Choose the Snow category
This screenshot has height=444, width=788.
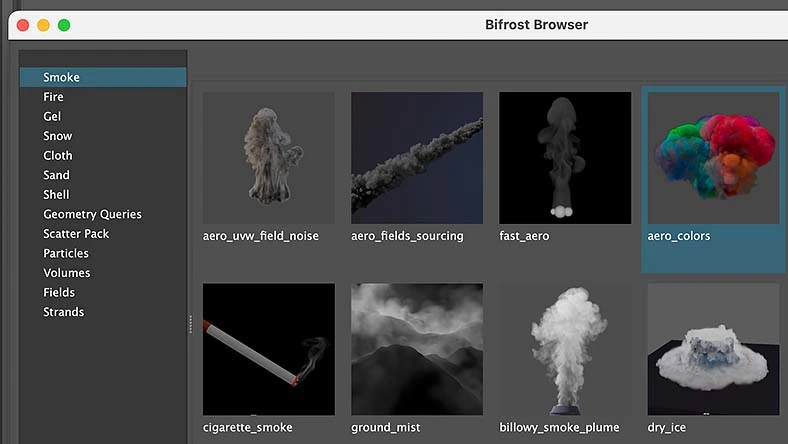tap(103, 136)
